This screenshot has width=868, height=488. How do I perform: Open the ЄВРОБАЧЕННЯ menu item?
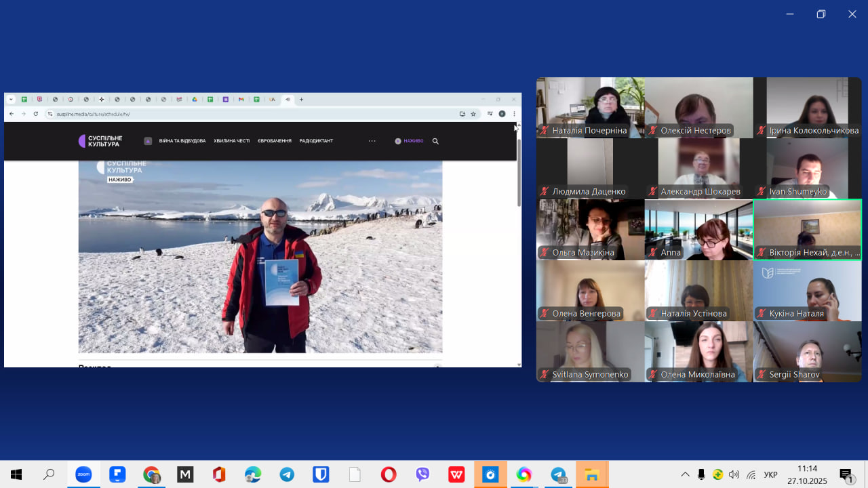click(x=275, y=141)
